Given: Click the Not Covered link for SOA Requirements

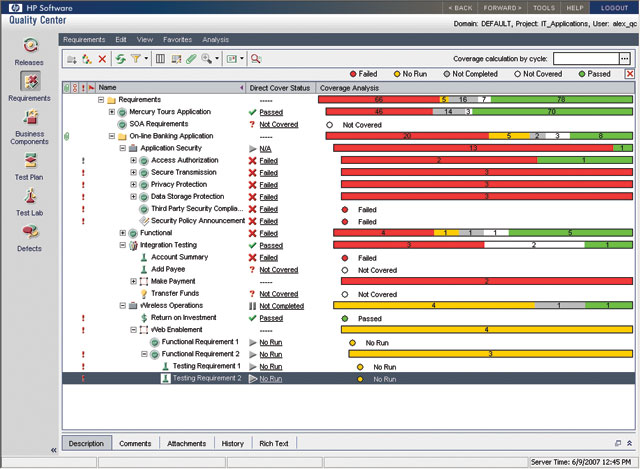Looking at the screenshot, I should point(279,124).
